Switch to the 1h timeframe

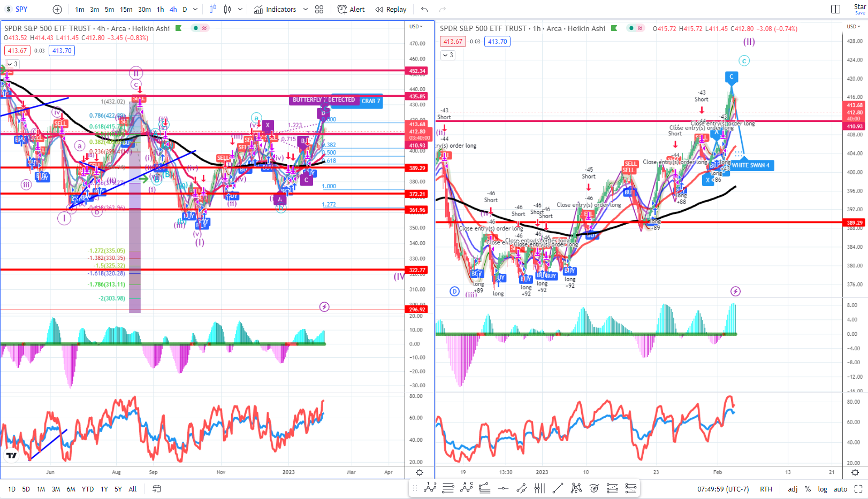[x=161, y=9]
